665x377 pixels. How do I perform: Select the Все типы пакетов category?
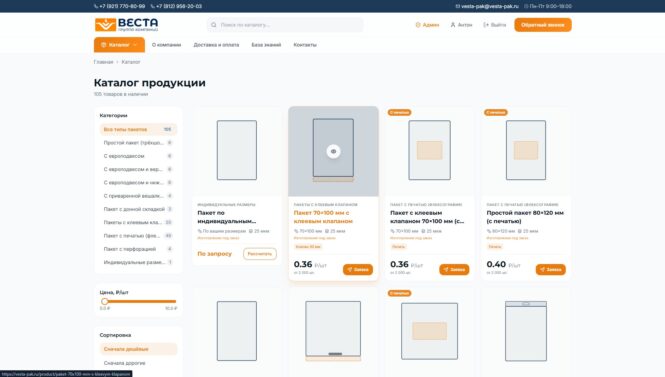click(x=138, y=129)
